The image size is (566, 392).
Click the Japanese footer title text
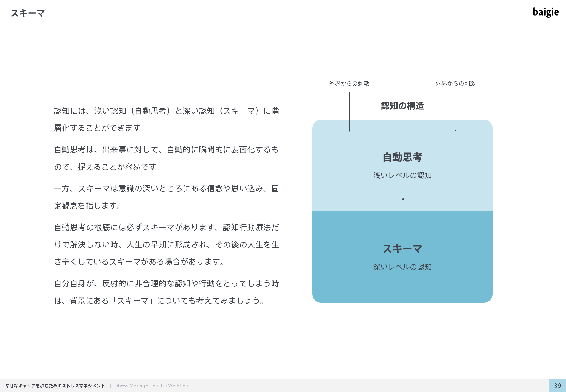point(55,385)
